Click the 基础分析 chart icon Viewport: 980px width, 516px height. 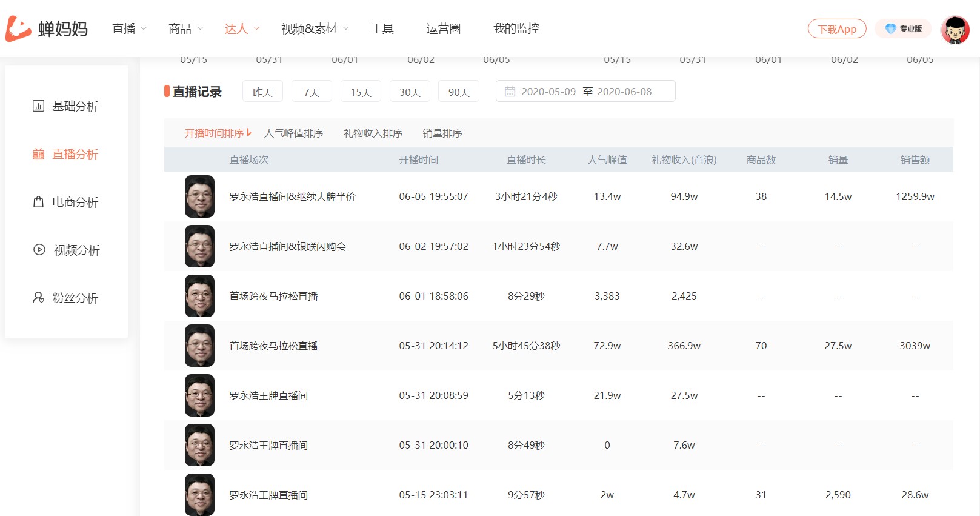[38, 106]
